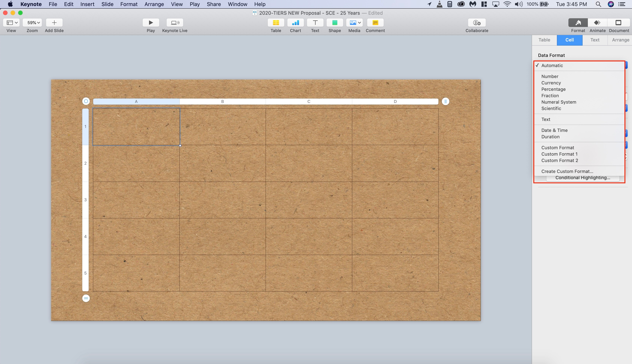Select the checked Automatic data format

coord(552,66)
